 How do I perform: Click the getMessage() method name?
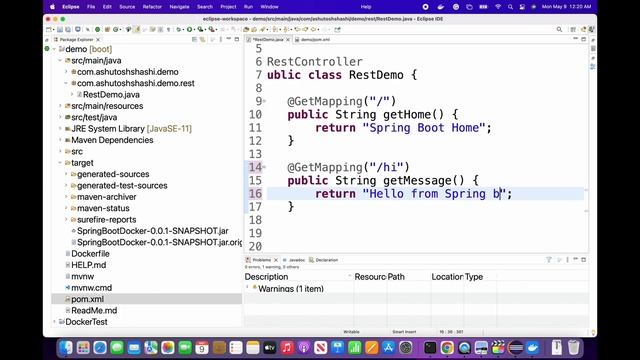point(417,180)
